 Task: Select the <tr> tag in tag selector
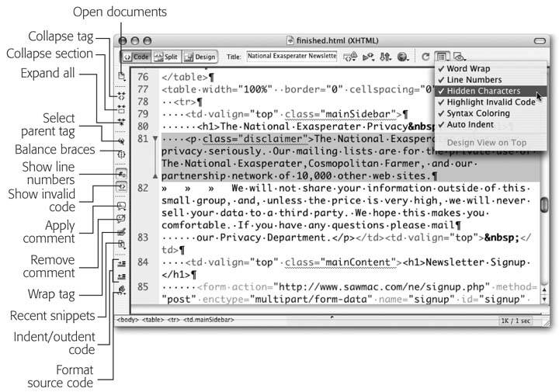pyautogui.click(x=174, y=320)
